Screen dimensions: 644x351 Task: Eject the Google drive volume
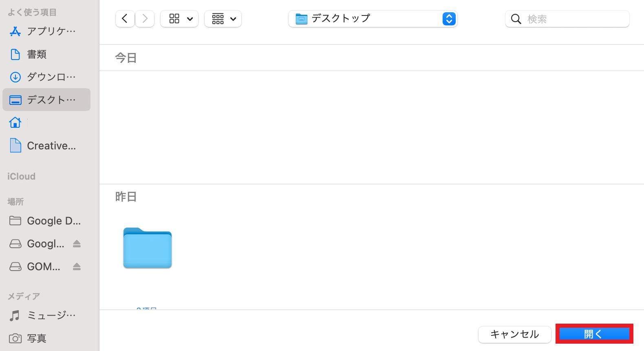pos(77,244)
